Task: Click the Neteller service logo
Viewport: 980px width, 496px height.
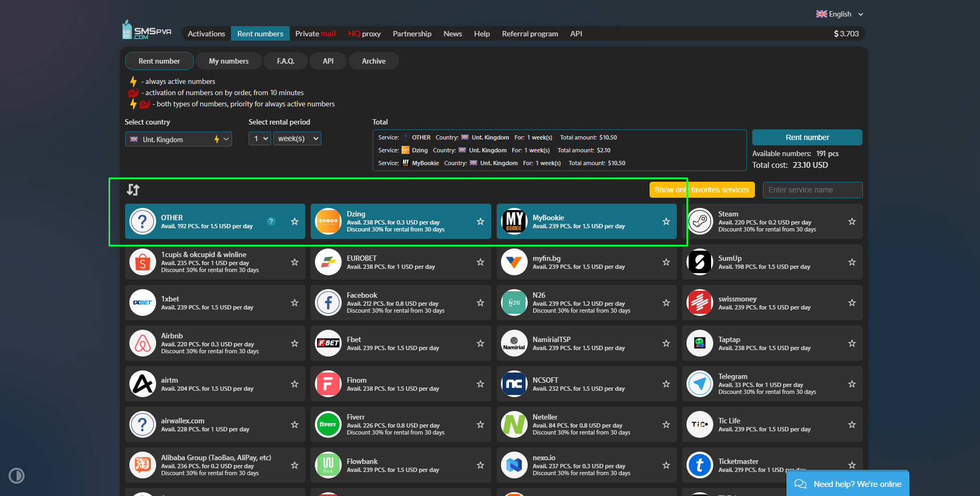Action: [514, 424]
